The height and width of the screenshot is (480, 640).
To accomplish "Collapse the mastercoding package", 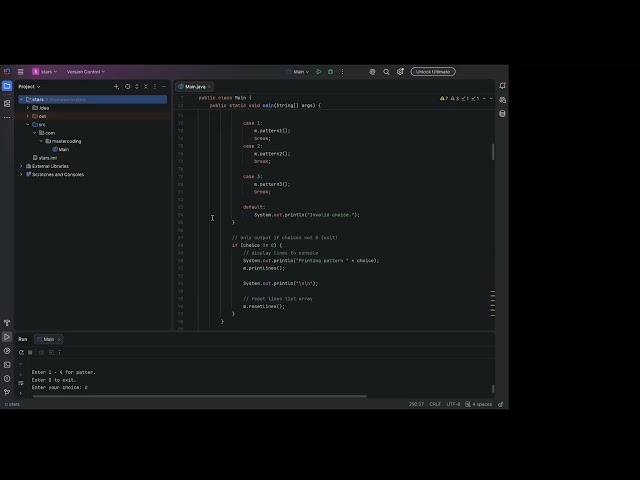I will [x=41, y=141].
